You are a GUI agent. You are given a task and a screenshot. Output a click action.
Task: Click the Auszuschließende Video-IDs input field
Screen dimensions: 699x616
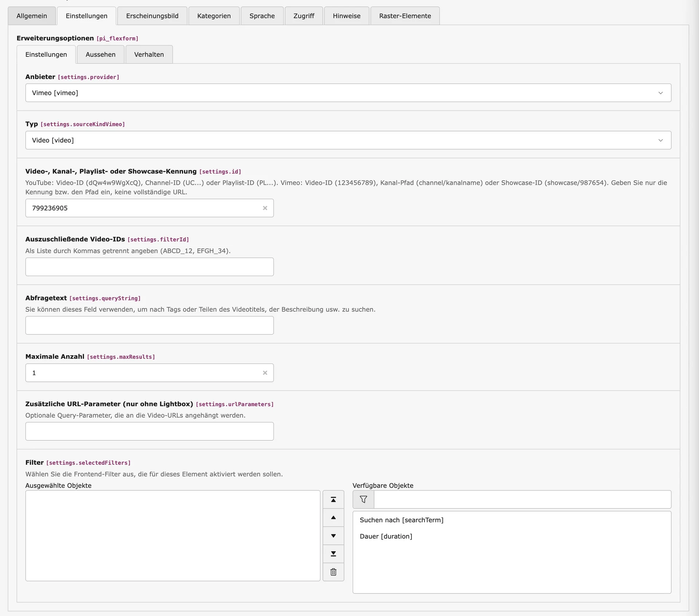click(149, 267)
